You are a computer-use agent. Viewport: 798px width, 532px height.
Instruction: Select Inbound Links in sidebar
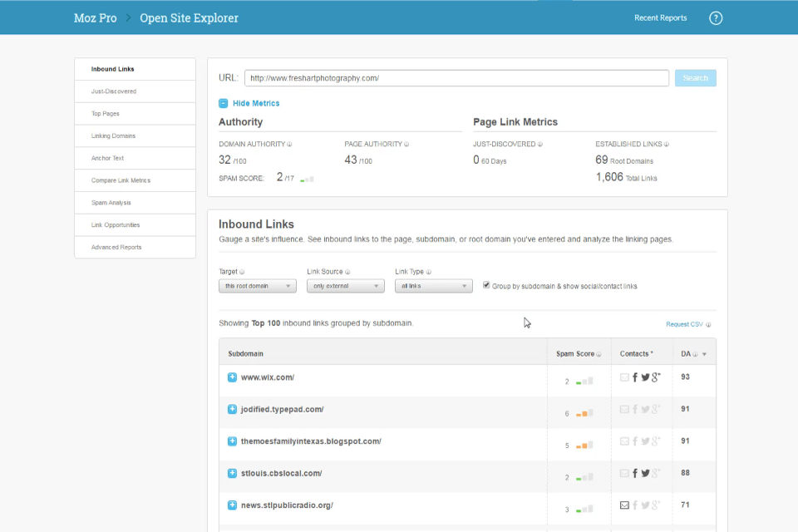[135, 69]
